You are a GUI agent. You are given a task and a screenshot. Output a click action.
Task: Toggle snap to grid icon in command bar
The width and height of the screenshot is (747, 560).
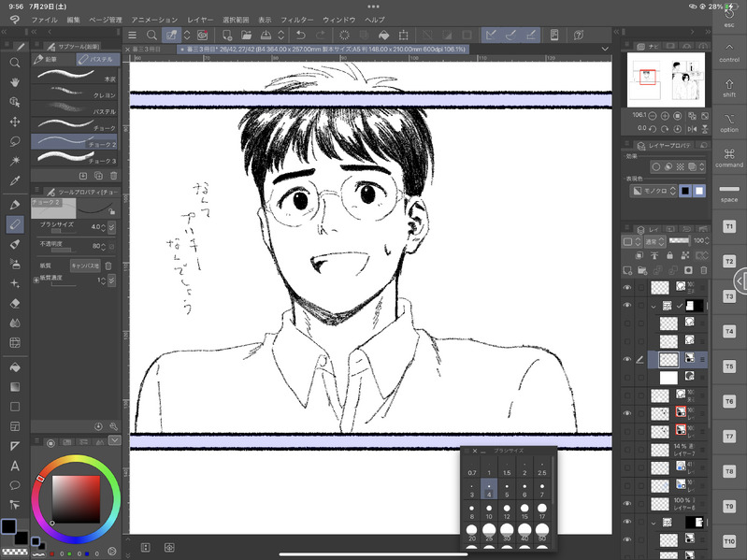click(531, 36)
